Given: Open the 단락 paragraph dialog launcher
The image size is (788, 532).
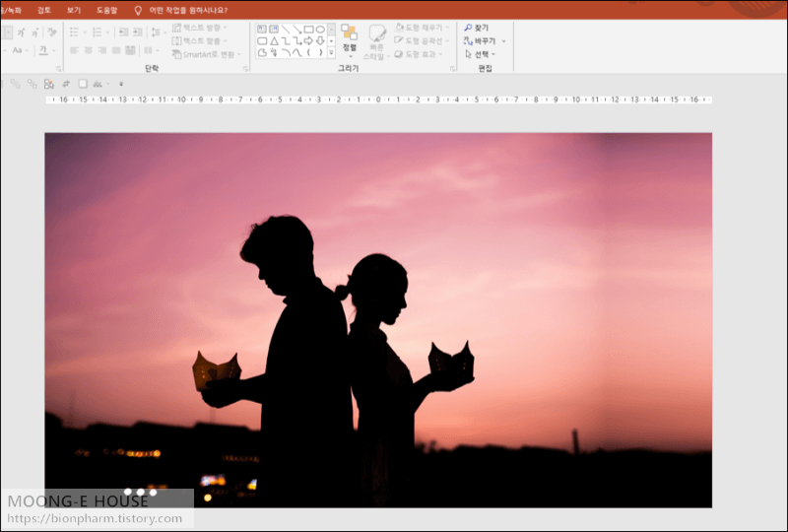Looking at the screenshot, I should point(245,69).
